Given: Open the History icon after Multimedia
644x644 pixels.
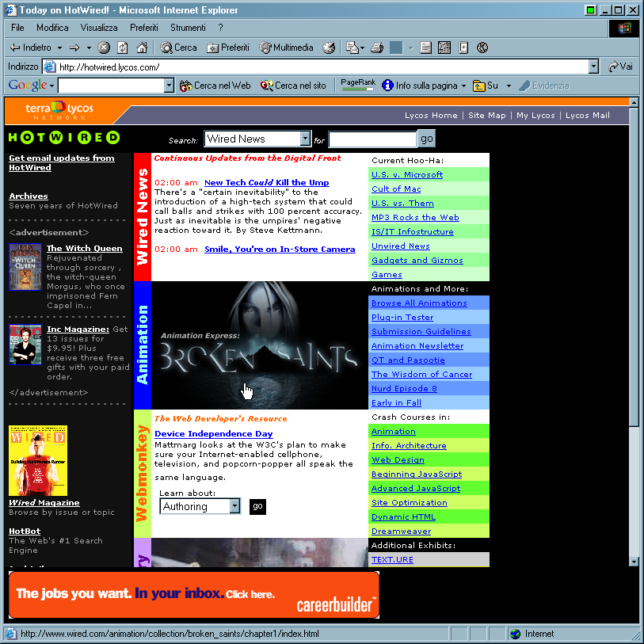Looking at the screenshot, I should 329,48.
